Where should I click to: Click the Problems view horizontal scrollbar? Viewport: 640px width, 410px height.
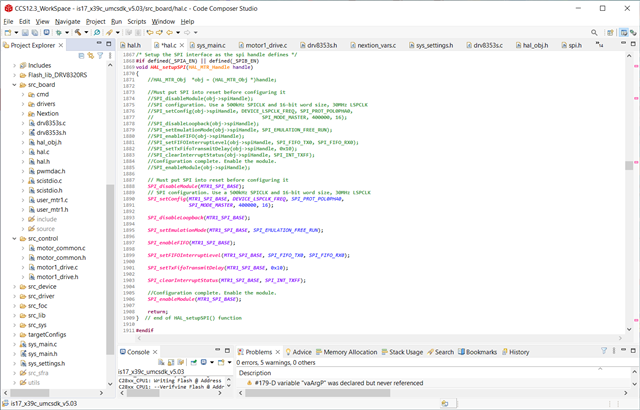click(x=318, y=393)
